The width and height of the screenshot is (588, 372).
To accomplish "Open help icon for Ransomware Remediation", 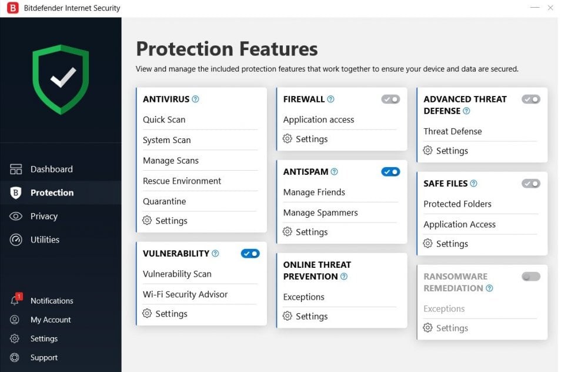I will pyautogui.click(x=489, y=288).
